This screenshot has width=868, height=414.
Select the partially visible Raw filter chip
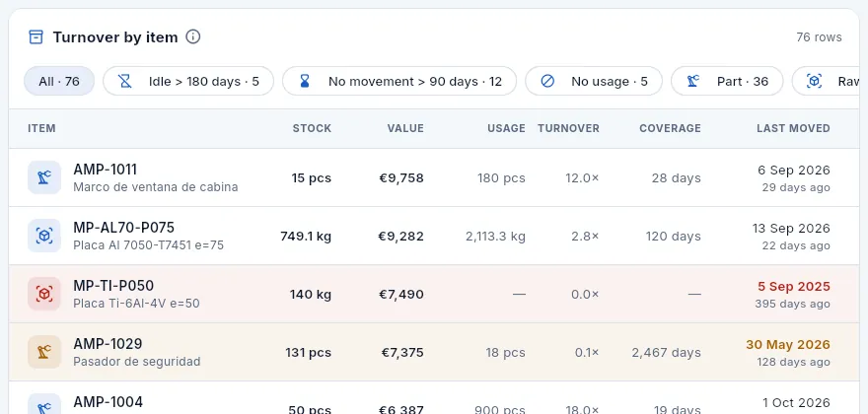(x=826, y=82)
